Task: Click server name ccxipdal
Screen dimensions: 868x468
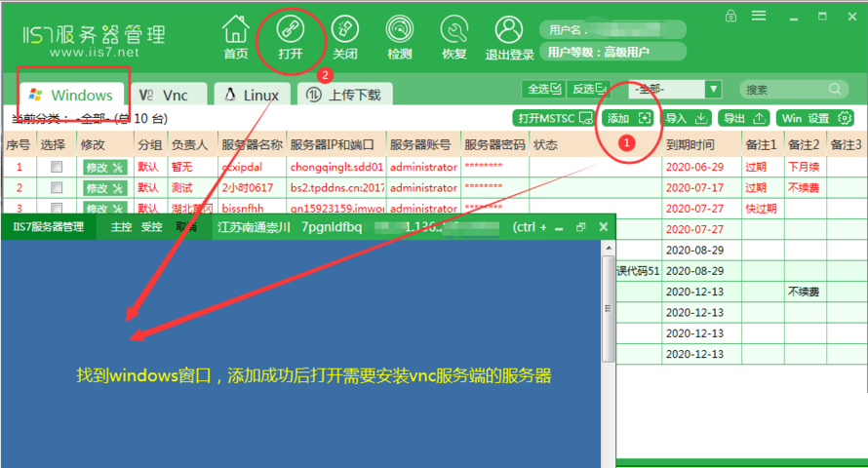Action: coord(242,167)
